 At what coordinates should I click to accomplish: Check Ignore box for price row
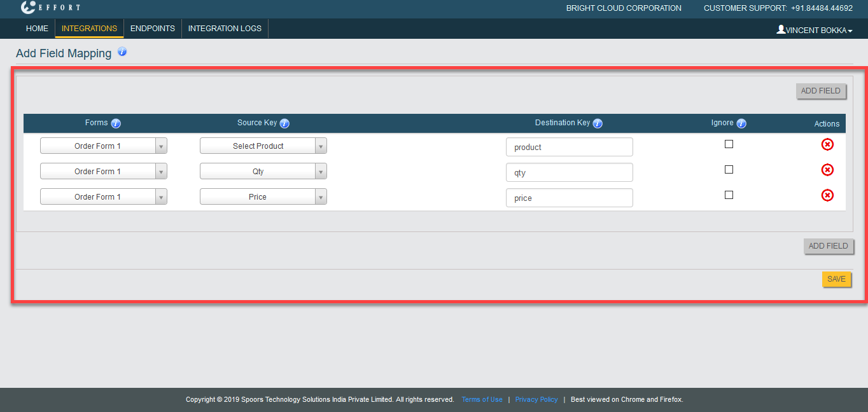(x=729, y=195)
